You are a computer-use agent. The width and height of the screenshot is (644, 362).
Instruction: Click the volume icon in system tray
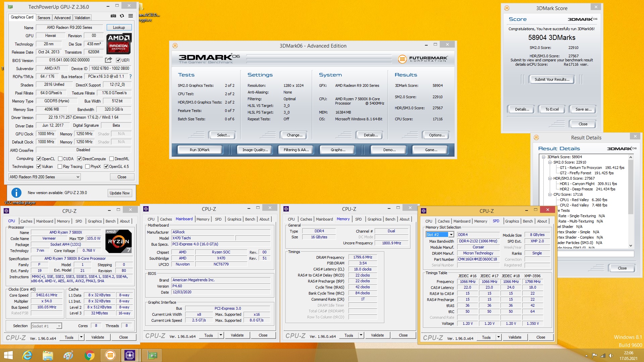[x=611, y=356]
